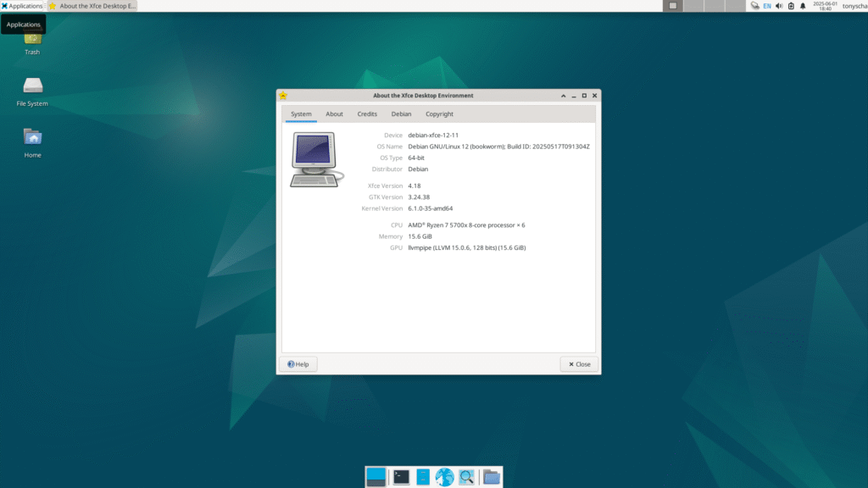
Task: Click the date and time clock
Action: pos(825,6)
